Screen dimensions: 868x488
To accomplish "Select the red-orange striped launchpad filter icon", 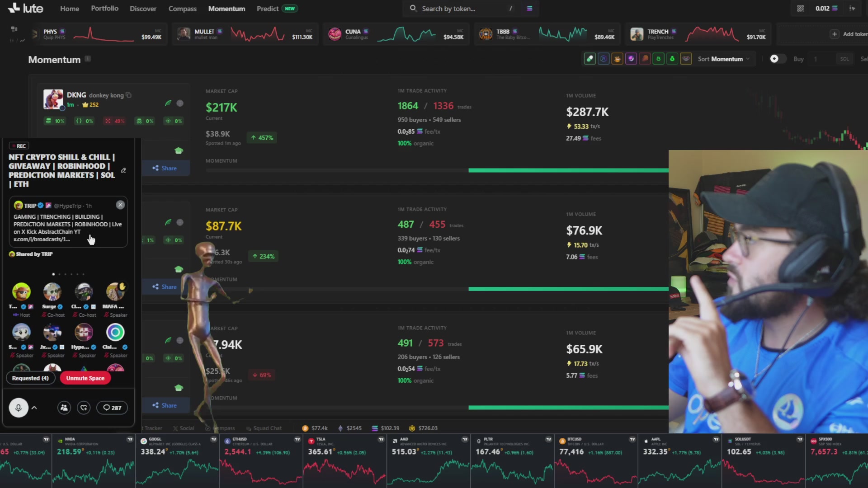I will tap(645, 59).
